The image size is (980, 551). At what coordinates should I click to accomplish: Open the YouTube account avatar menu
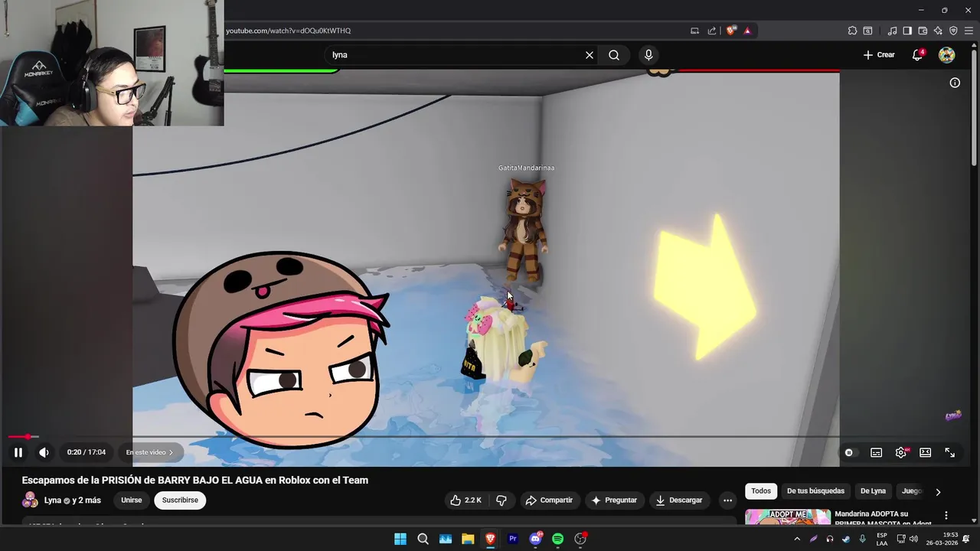click(x=947, y=55)
